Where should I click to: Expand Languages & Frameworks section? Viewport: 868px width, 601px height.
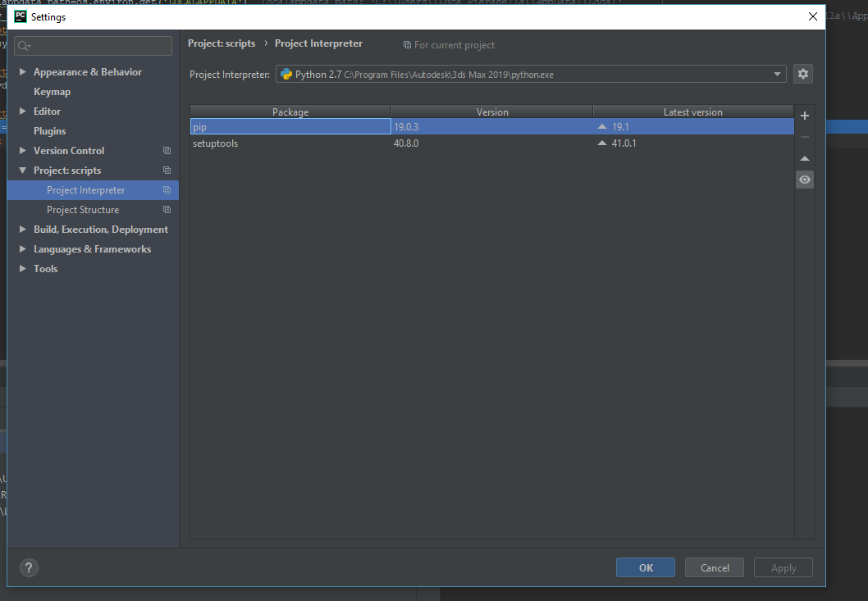(23, 249)
